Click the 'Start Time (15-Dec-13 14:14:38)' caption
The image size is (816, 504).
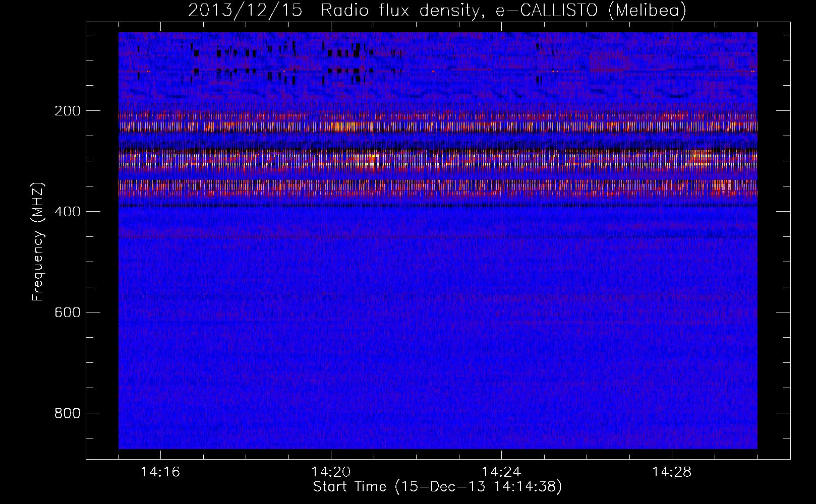pos(437,487)
